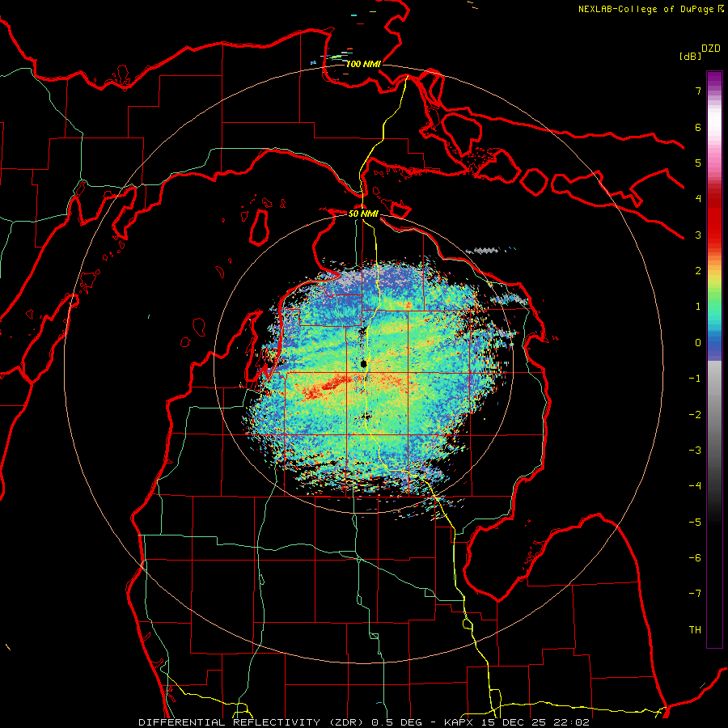Click the 6 dB mark on the color scale
The image size is (728, 728).
tap(698, 127)
